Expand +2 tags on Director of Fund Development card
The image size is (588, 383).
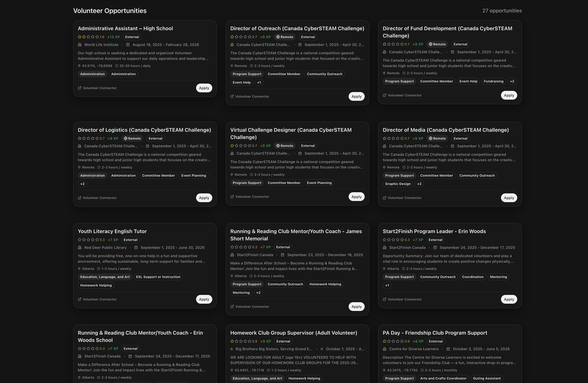(x=512, y=81)
